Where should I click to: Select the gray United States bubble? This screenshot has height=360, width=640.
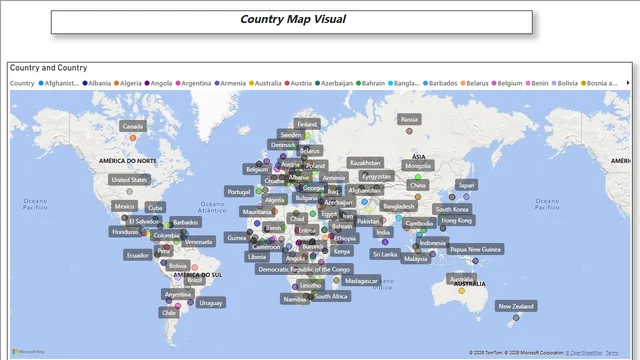pyautogui.click(x=129, y=191)
